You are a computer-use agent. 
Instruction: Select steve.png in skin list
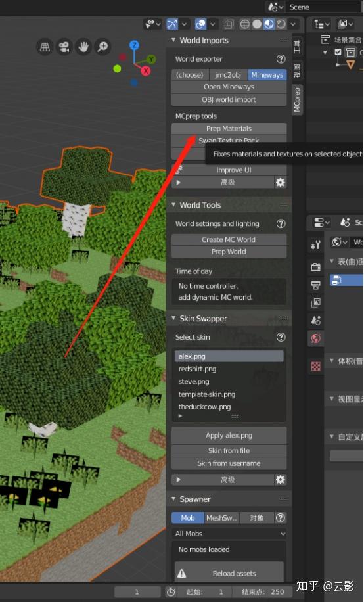coord(229,381)
